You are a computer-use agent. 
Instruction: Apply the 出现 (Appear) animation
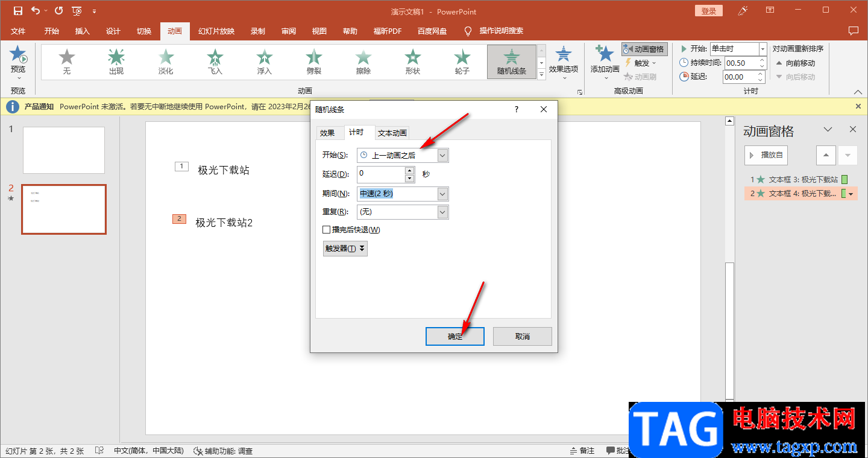(116, 62)
